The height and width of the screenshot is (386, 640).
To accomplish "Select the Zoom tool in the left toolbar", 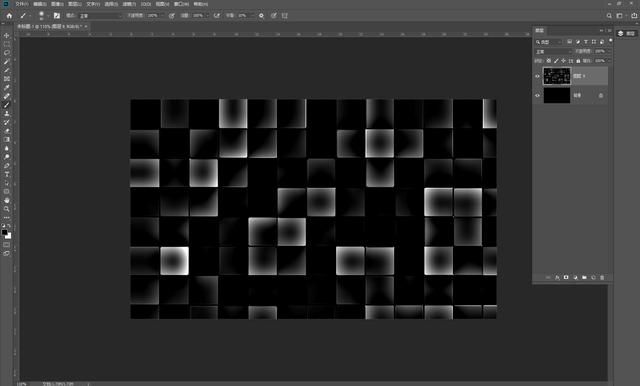I will (x=7, y=209).
